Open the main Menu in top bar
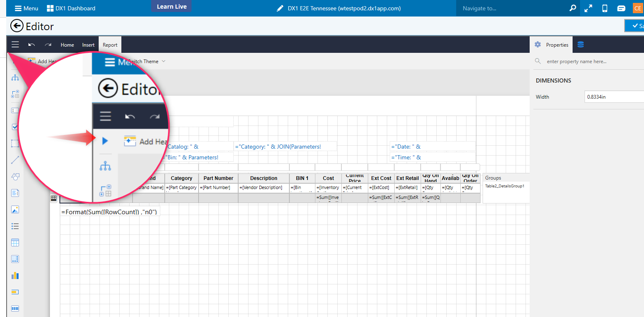The height and width of the screenshot is (317, 644). [x=26, y=8]
